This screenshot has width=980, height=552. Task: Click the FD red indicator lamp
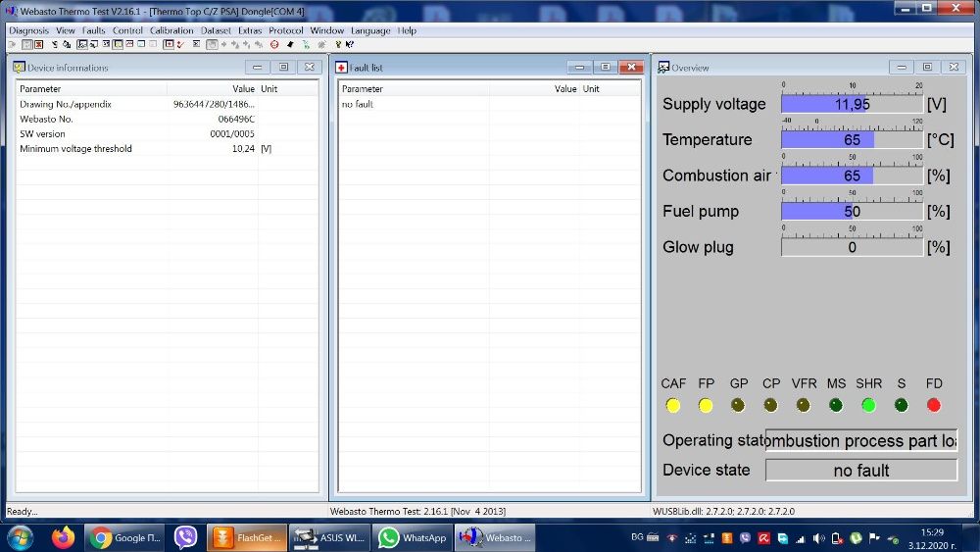[x=934, y=406]
